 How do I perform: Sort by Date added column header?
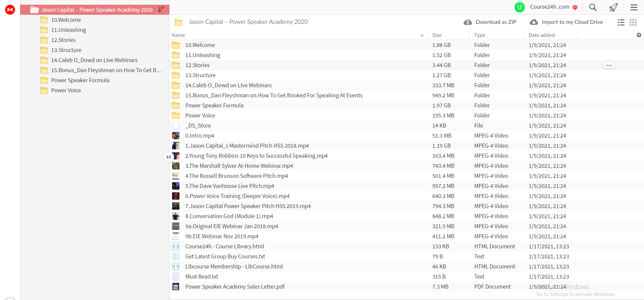542,35
